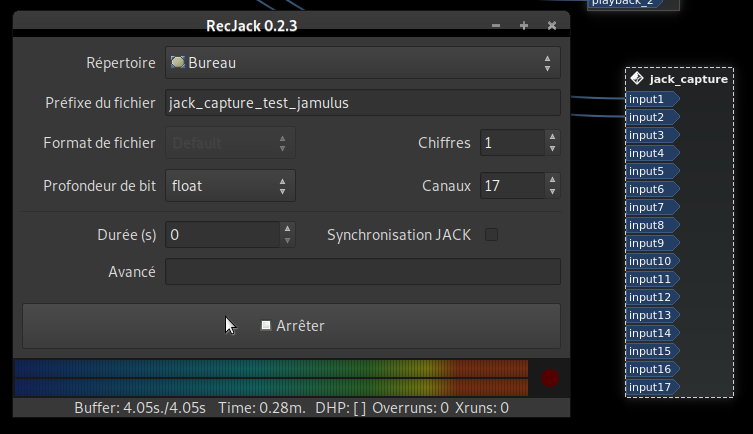The width and height of the screenshot is (753, 434).
Task: Click the Canaux number field
Action: (512, 186)
